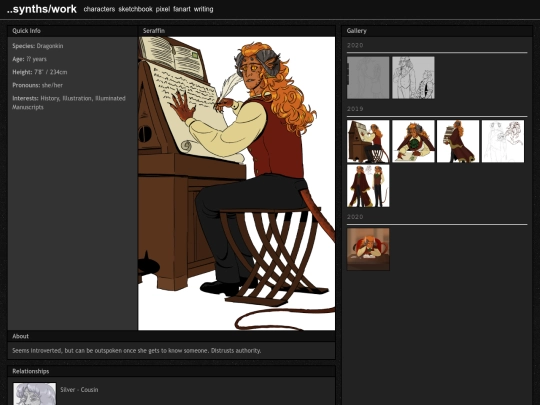This screenshot has width=540, height=405.
Task: Click the About panel header
Action: 172,336
